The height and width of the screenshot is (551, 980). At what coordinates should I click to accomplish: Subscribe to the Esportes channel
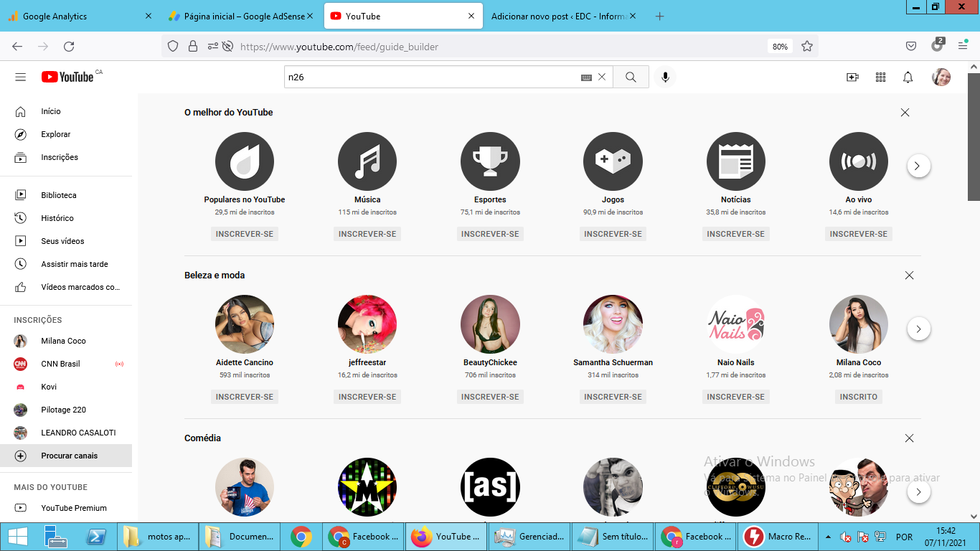[x=490, y=234]
